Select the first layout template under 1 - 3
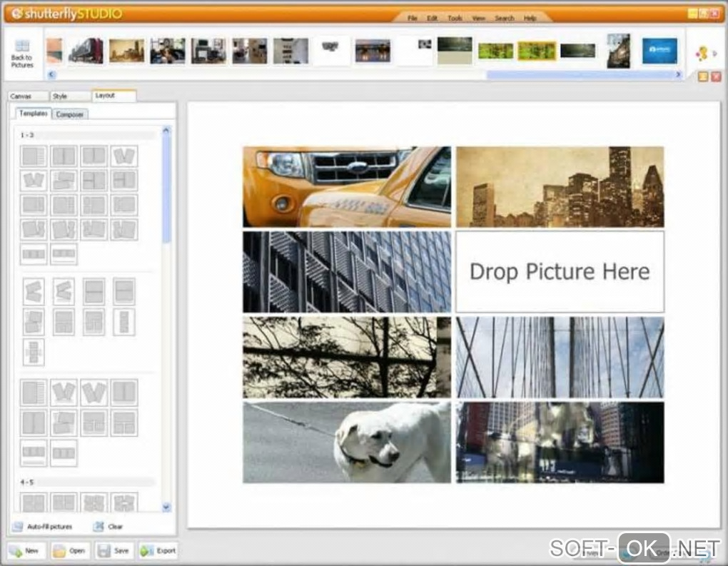This screenshot has height=566, width=728. point(34,156)
